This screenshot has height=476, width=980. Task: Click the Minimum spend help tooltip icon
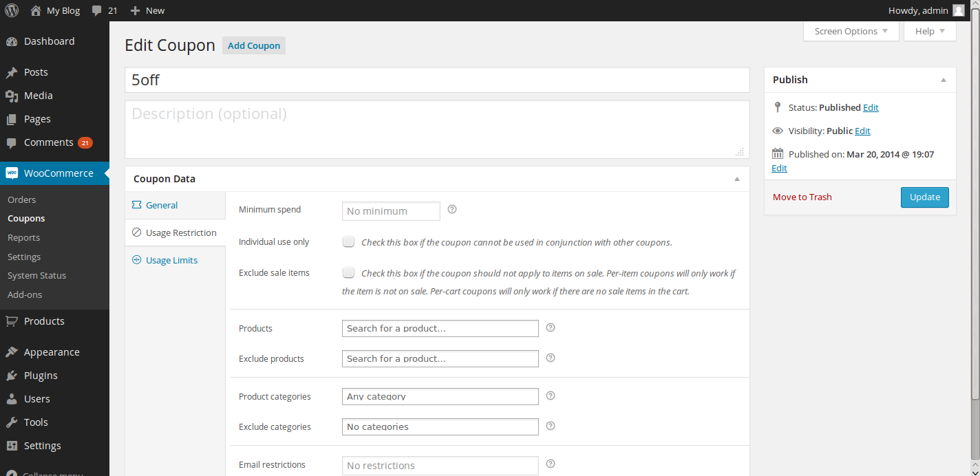(x=452, y=209)
